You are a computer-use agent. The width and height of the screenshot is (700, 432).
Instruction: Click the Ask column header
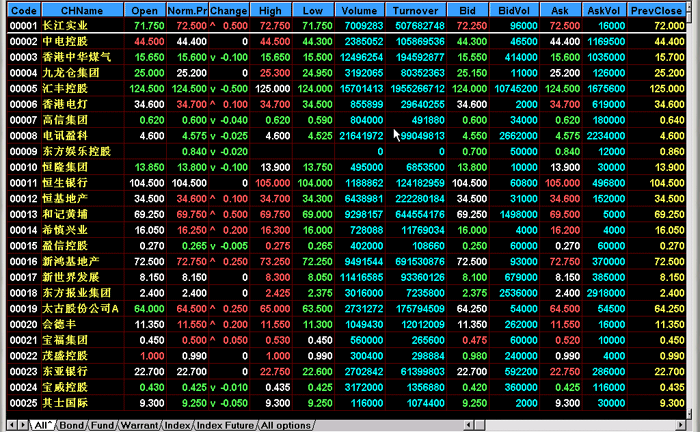[x=560, y=10]
